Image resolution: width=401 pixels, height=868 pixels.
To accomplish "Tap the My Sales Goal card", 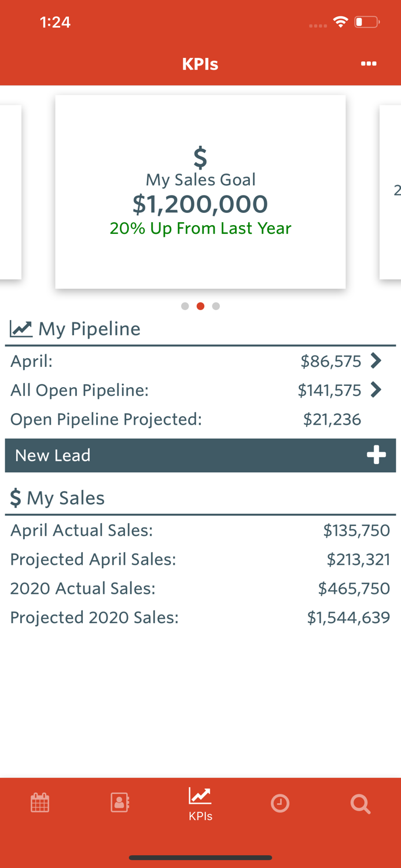I will pos(200,192).
